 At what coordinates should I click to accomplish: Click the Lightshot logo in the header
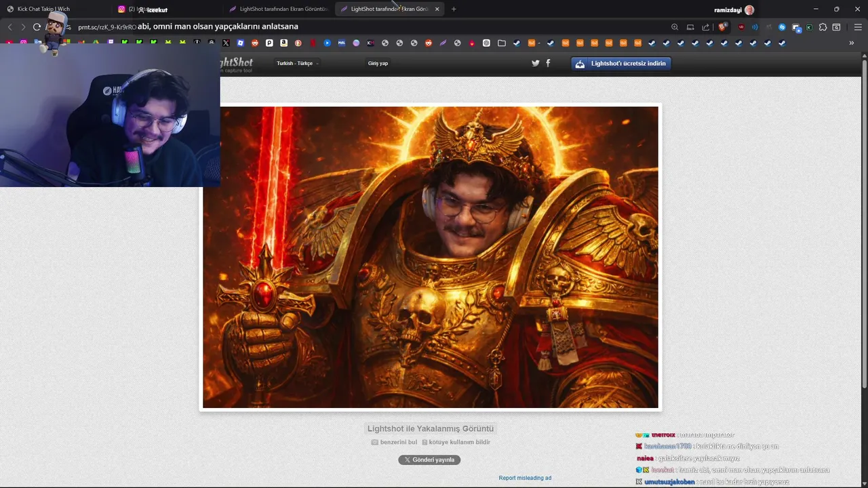(236, 64)
